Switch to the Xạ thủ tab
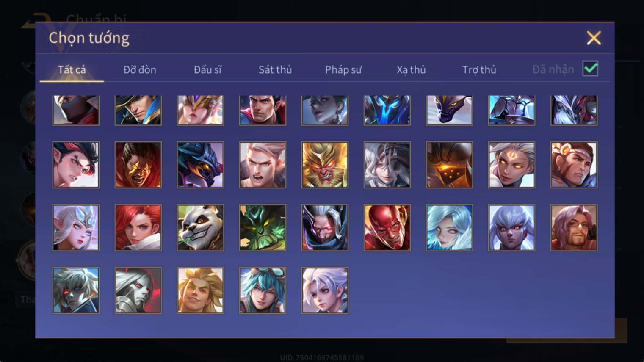 411,69
